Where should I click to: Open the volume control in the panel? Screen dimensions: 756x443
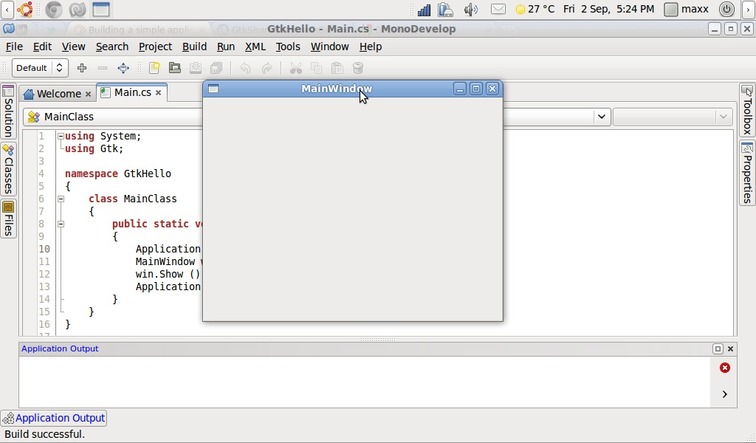(470, 9)
